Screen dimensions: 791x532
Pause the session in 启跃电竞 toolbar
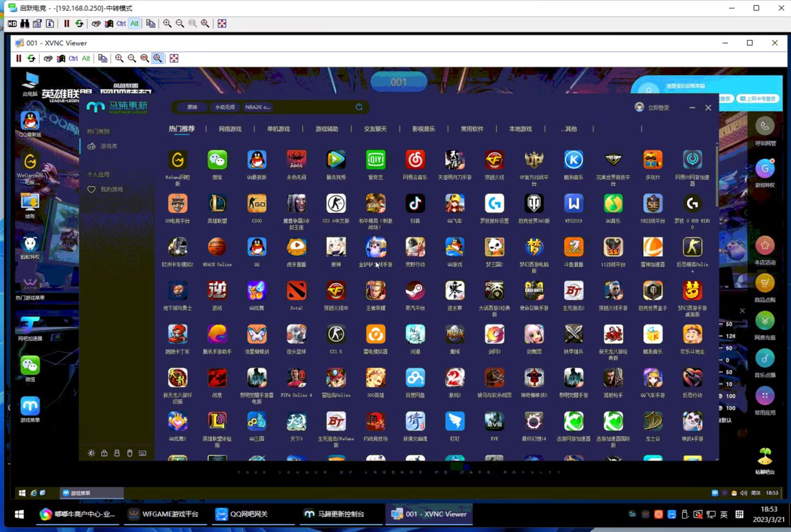pos(67,23)
